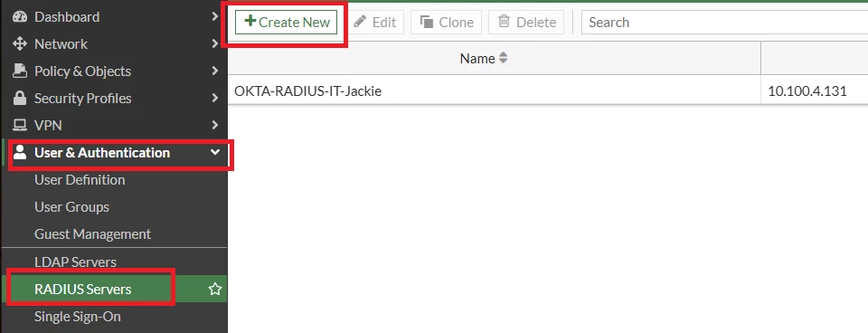Screen dimensions: 868x333
Task: Click the Policy & Objects icon
Action: click(x=20, y=71)
